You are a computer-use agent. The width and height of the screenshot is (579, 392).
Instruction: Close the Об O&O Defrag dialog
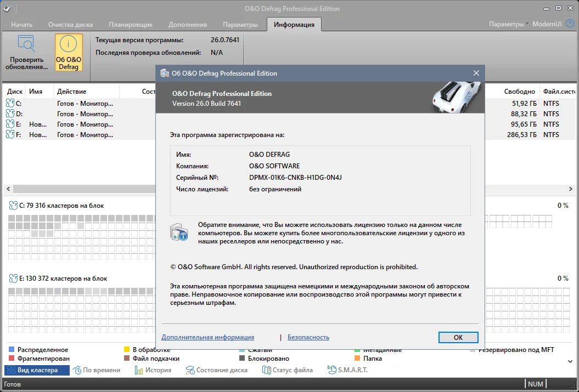(476, 73)
